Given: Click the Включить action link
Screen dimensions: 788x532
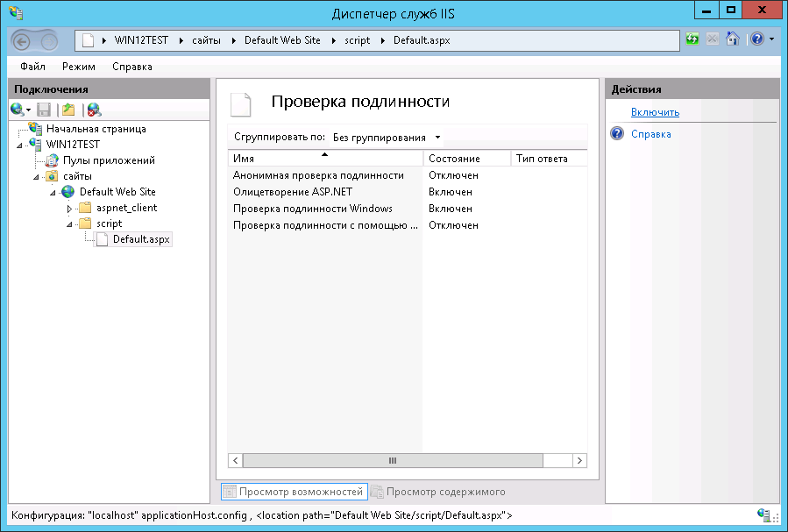Looking at the screenshot, I should [655, 112].
